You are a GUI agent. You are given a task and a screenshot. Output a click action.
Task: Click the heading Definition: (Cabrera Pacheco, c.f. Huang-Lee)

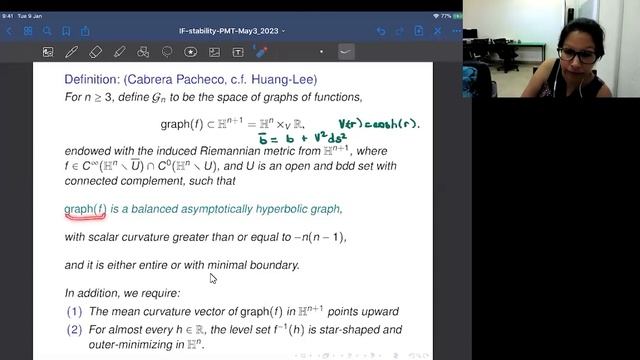tap(191, 79)
